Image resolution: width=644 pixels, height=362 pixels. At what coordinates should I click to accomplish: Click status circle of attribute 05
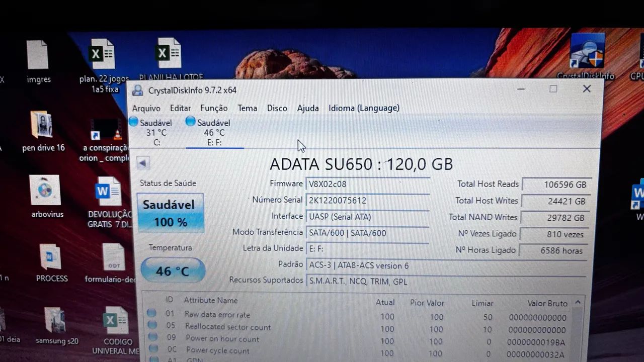[x=151, y=325]
